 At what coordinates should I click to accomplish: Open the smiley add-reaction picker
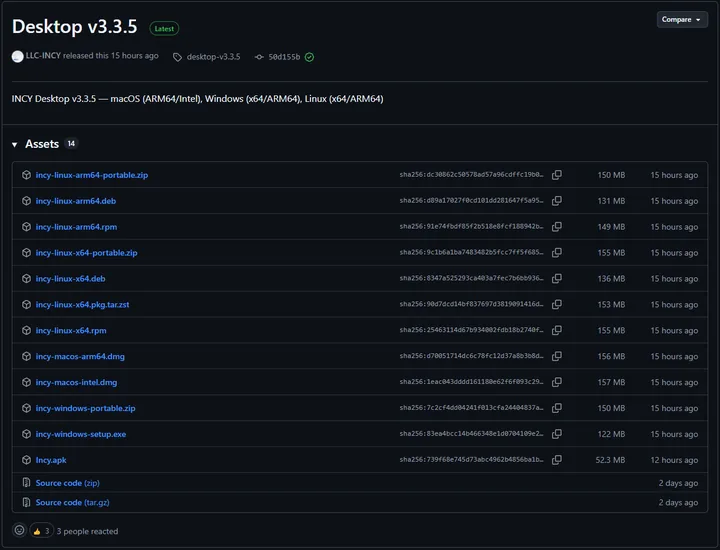coord(19,531)
